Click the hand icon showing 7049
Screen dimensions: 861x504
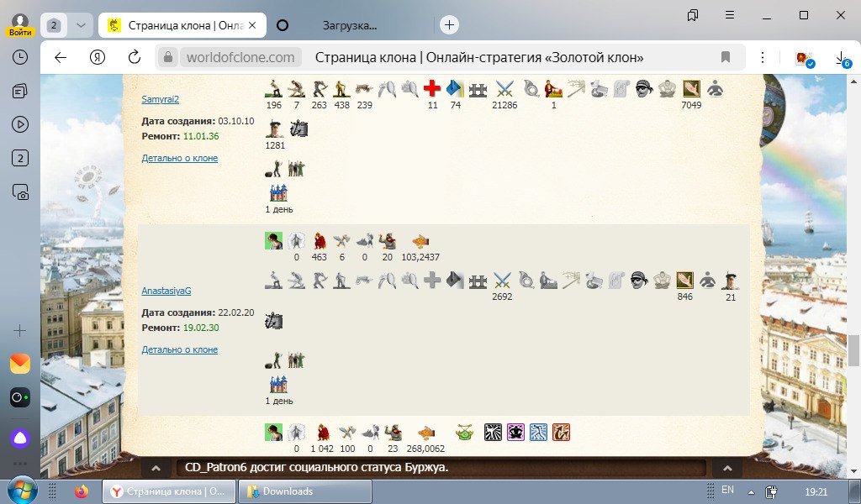pos(691,88)
